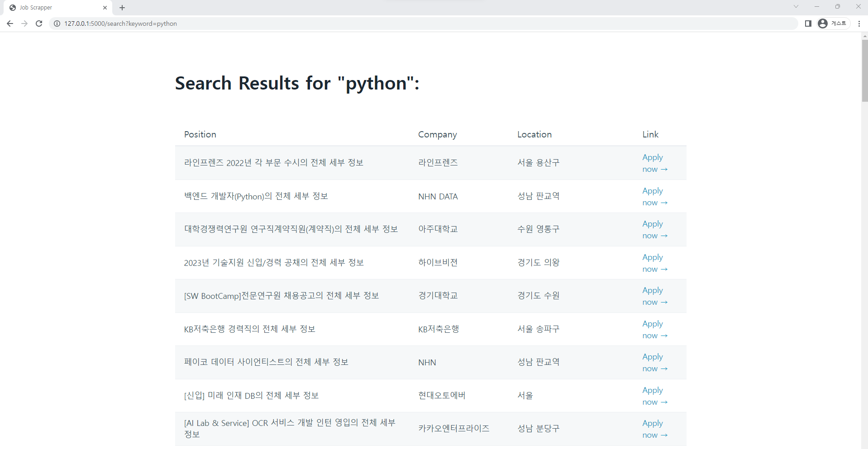Click company cell 경기대학교
This screenshot has width=868, height=449.
click(x=438, y=296)
